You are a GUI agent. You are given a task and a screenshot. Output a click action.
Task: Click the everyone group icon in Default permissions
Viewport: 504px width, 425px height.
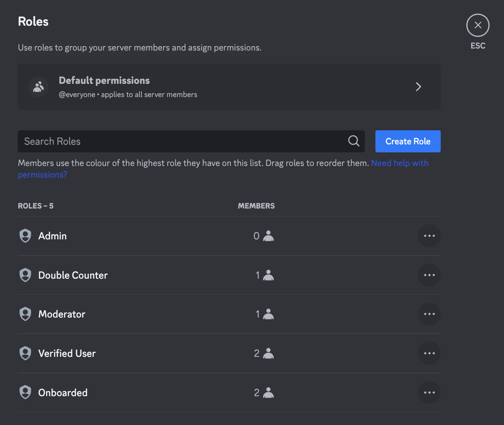tap(38, 87)
